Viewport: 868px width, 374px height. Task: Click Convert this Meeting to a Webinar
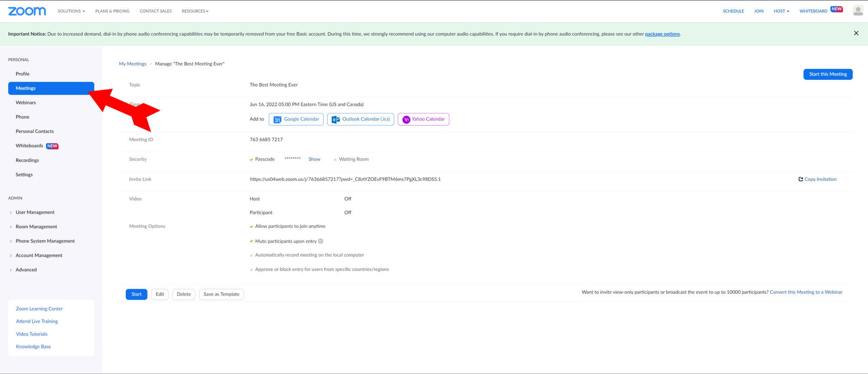806,292
